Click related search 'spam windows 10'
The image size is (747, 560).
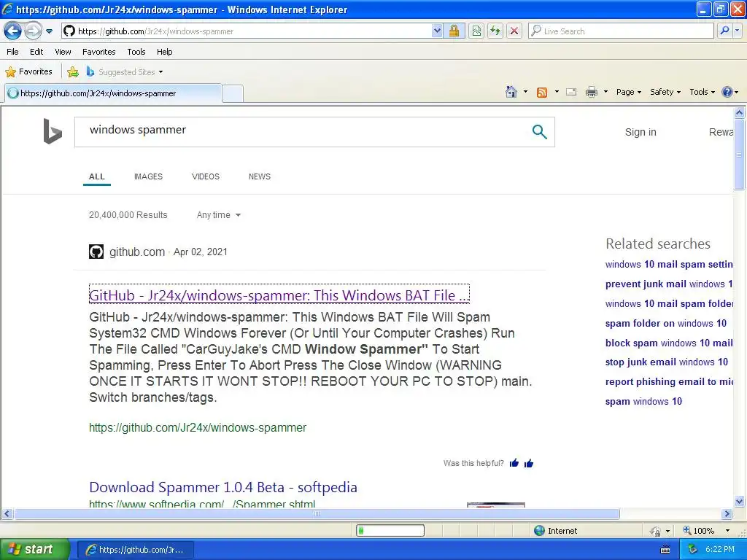pos(643,402)
